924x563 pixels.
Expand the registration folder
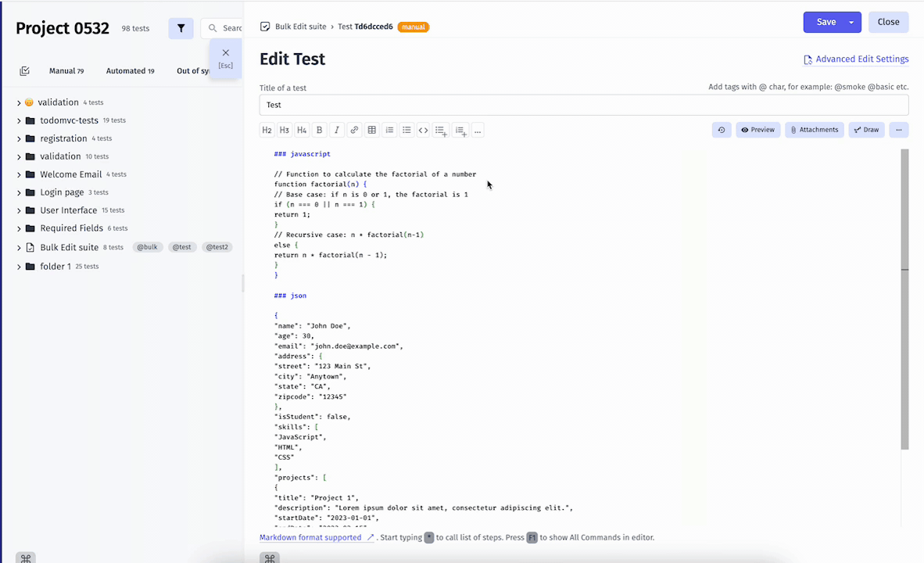click(x=19, y=139)
